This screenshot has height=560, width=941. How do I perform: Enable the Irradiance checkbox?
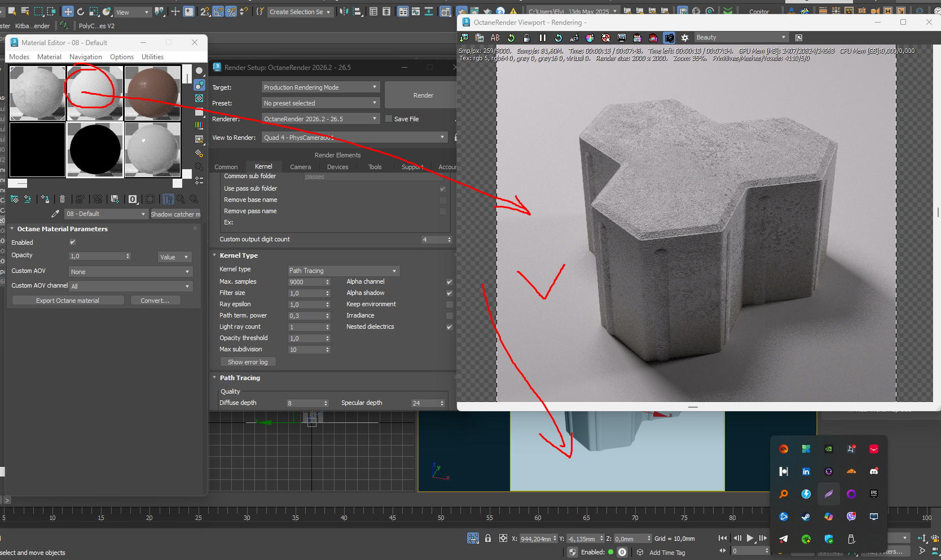tap(450, 316)
